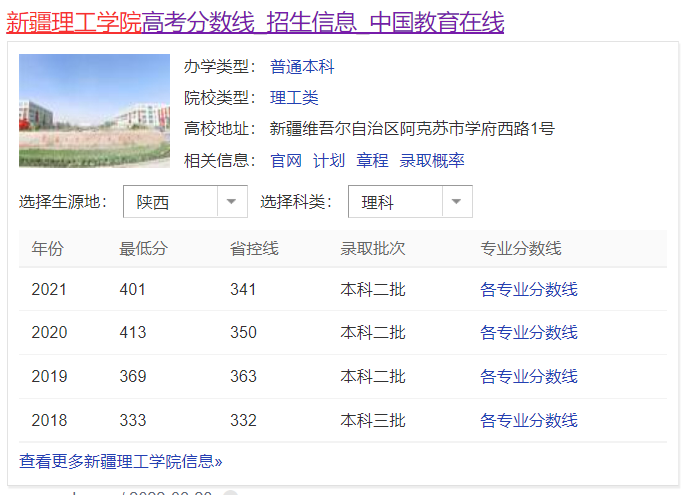This screenshot has width=690, height=495.
Task: Open the 录取概率 admission probability link
Action: click(432, 161)
